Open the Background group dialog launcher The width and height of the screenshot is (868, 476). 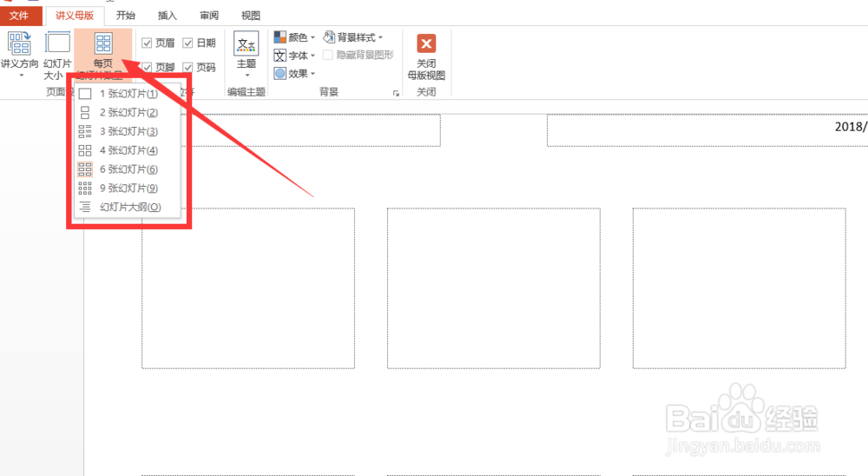click(x=396, y=93)
